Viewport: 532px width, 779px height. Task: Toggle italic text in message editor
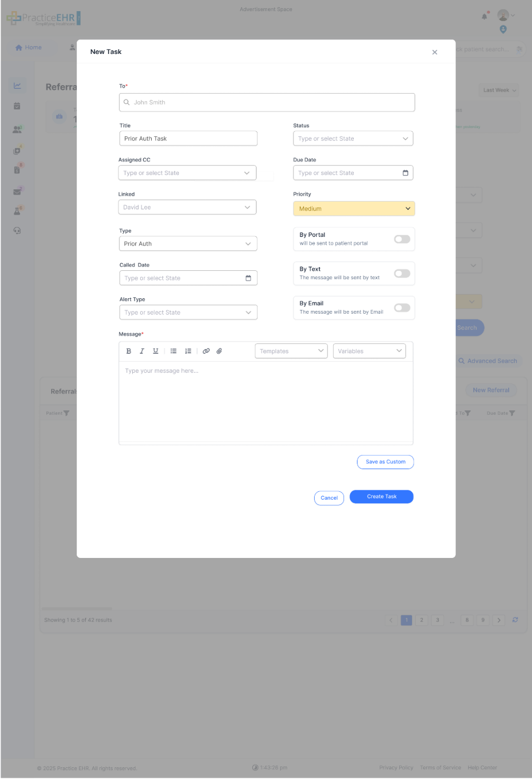click(142, 351)
